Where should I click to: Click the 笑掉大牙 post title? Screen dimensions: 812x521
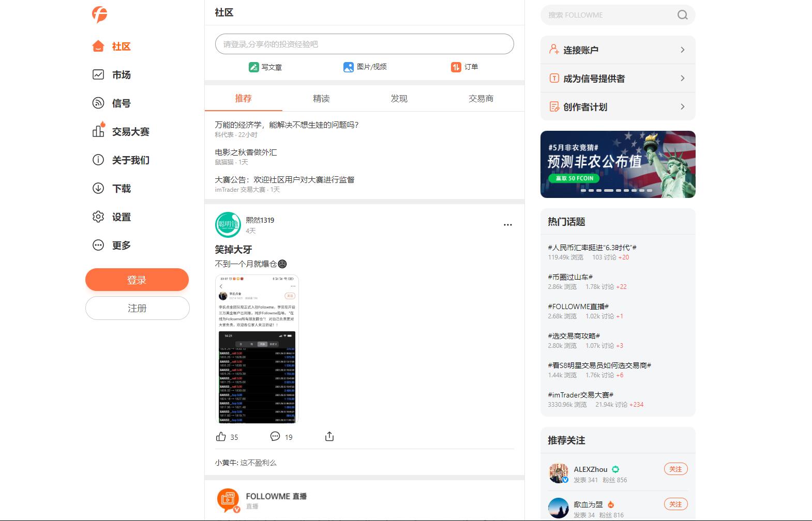point(233,250)
